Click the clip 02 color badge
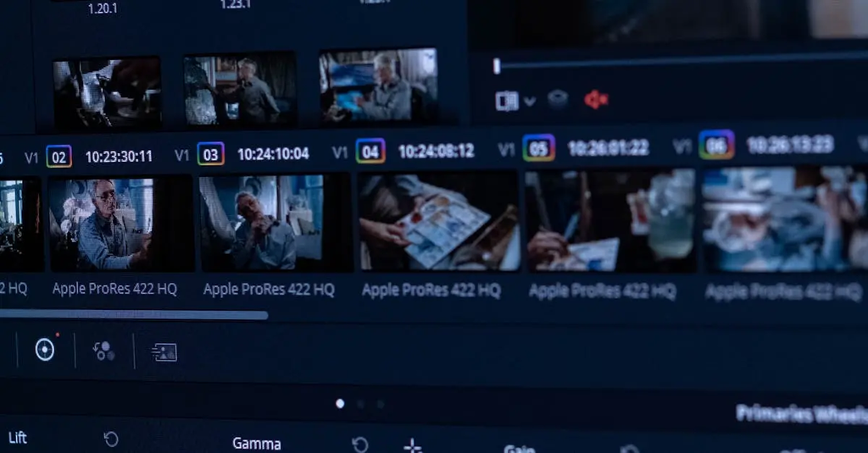The image size is (868, 453). pos(58,157)
